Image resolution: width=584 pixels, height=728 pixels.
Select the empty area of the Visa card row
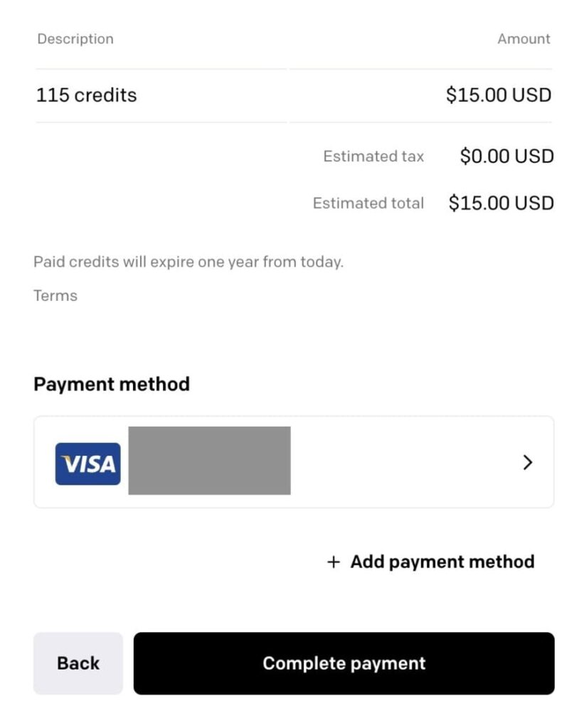[x=404, y=462]
